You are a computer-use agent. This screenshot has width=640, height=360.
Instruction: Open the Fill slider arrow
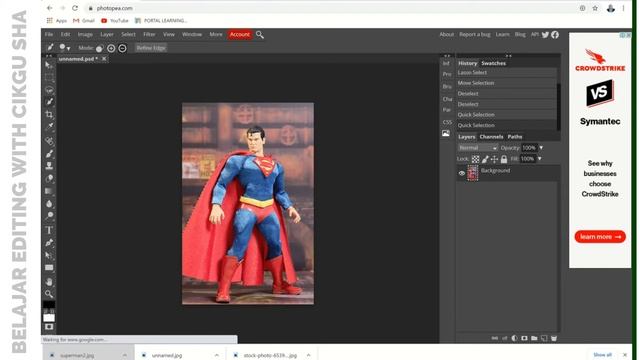coord(540,159)
